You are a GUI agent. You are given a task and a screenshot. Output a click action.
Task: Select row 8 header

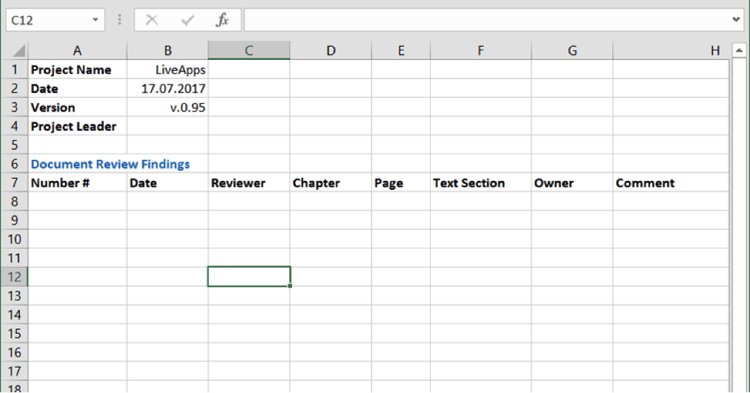[x=14, y=202]
